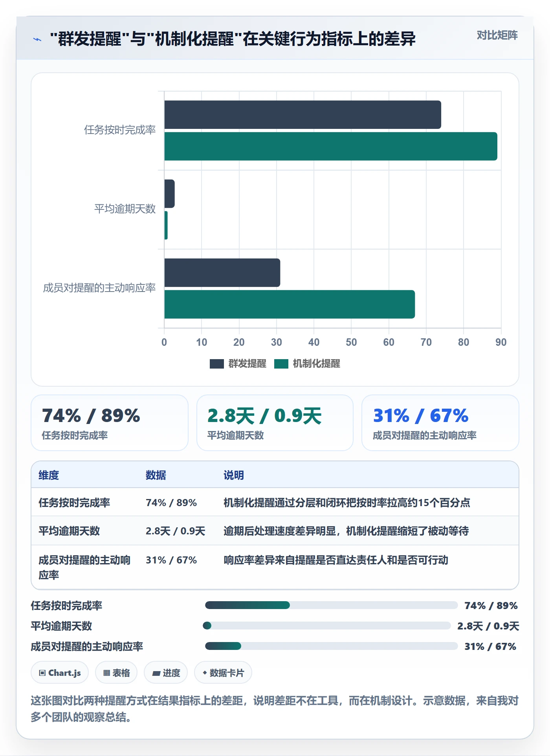This screenshot has width=550, height=756.
Task: Click description about 直达责任人
Action: click(x=336, y=560)
